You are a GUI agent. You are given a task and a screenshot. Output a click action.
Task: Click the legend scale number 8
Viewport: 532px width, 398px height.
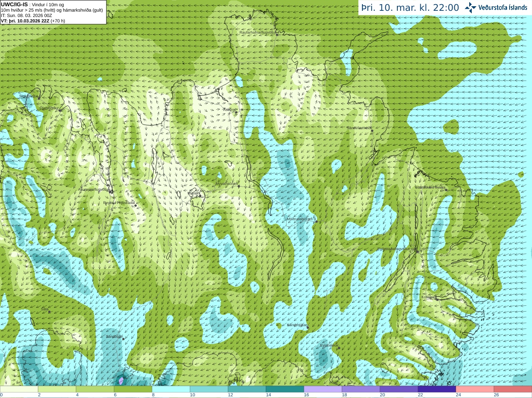pos(153,395)
